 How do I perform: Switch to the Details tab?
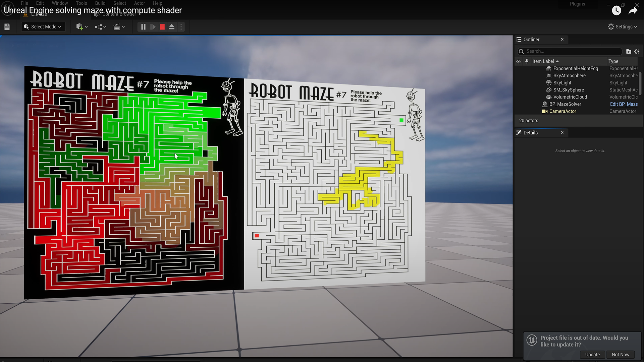pos(530,133)
